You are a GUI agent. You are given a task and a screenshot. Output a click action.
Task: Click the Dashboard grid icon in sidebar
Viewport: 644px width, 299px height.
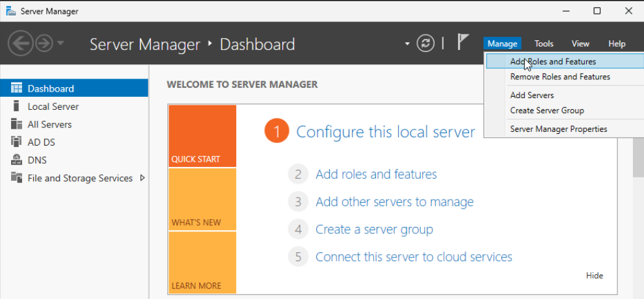click(16, 88)
